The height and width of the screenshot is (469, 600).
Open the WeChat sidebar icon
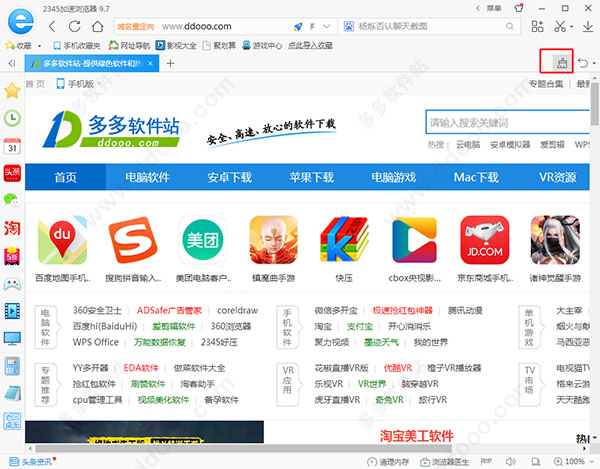(11, 199)
